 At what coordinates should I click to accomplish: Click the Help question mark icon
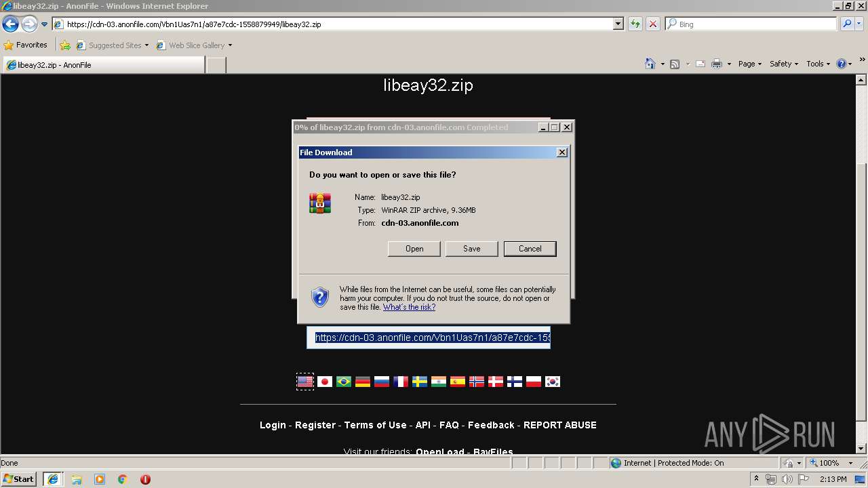[x=842, y=64]
